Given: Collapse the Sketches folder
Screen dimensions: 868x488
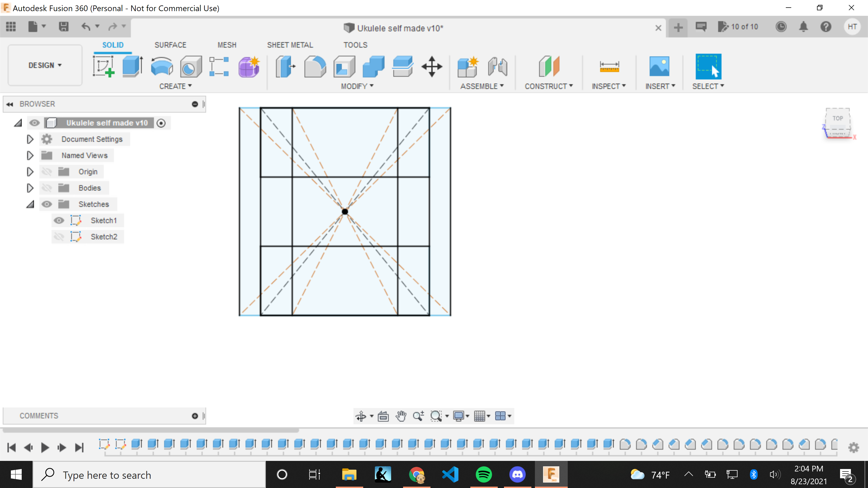Looking at the screenshot, I should pos(30,204).
